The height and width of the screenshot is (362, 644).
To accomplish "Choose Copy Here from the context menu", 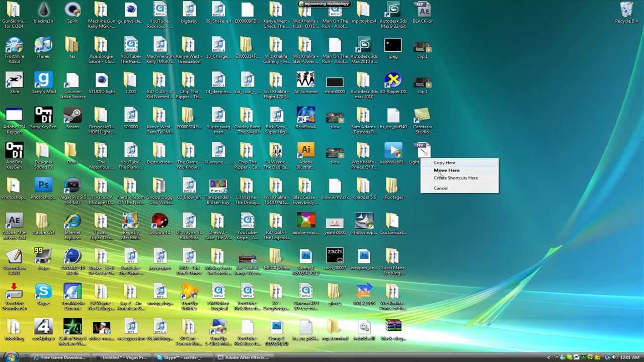I will click(x=444, y=162).
